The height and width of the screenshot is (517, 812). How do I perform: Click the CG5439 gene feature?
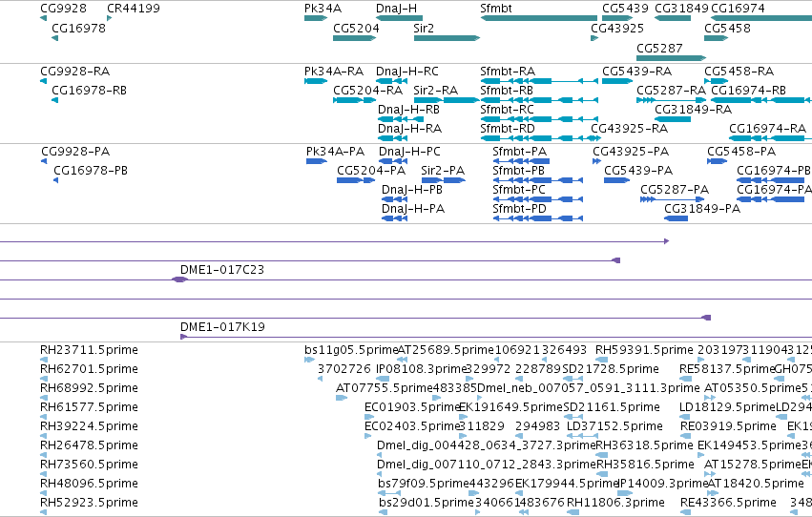point(617,18)
